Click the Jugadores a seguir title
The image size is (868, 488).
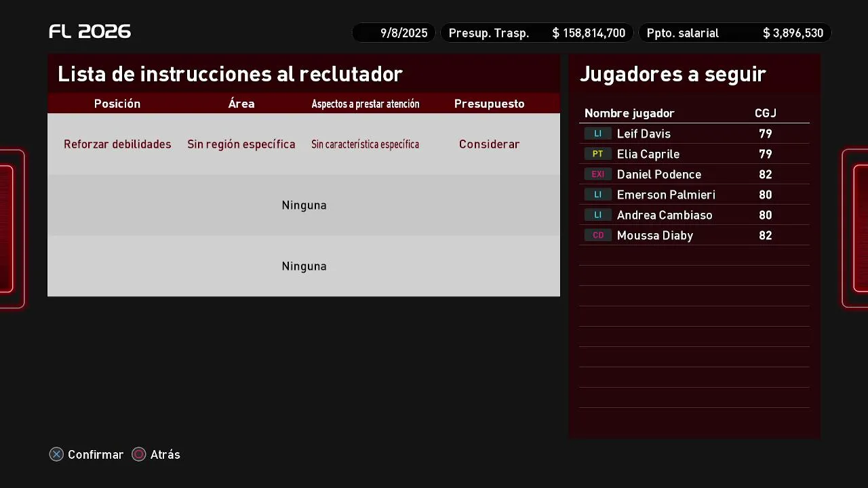point(673,75)
